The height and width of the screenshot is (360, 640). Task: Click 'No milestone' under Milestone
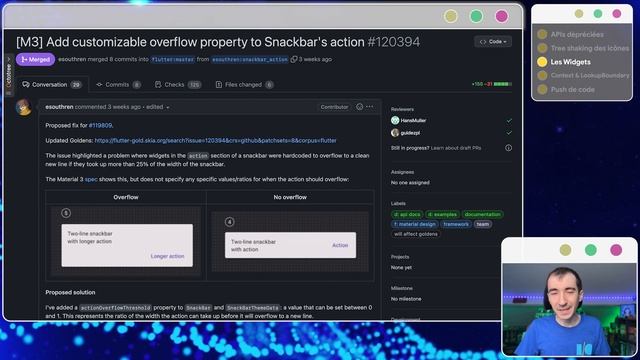(x=406, y=299)
